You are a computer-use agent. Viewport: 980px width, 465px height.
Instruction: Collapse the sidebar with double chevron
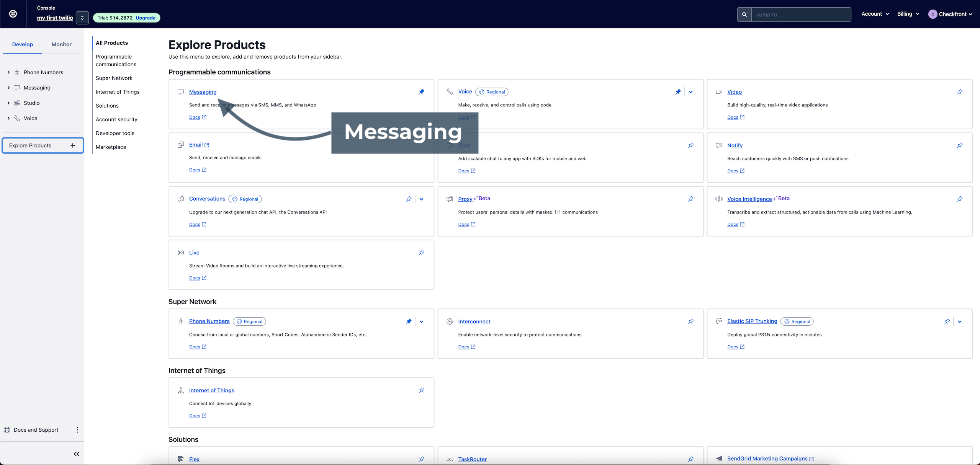tap(77, 454)
